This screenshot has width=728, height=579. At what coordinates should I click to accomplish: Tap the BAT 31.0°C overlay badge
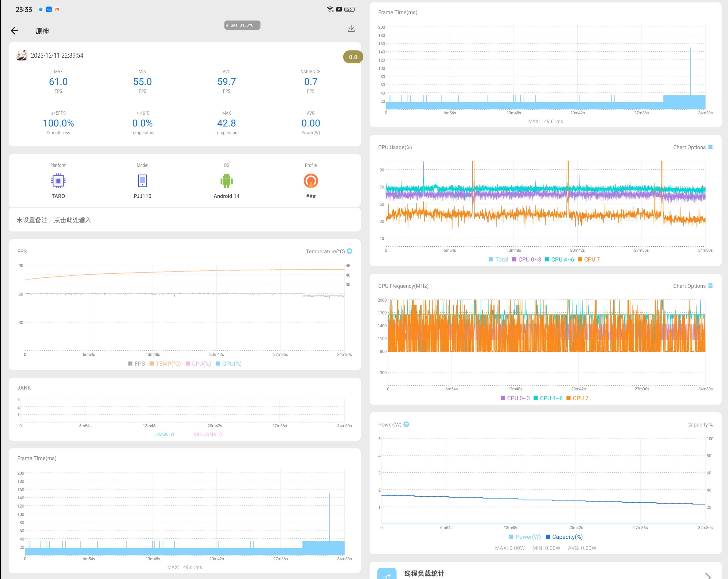(x=242, y=25)
